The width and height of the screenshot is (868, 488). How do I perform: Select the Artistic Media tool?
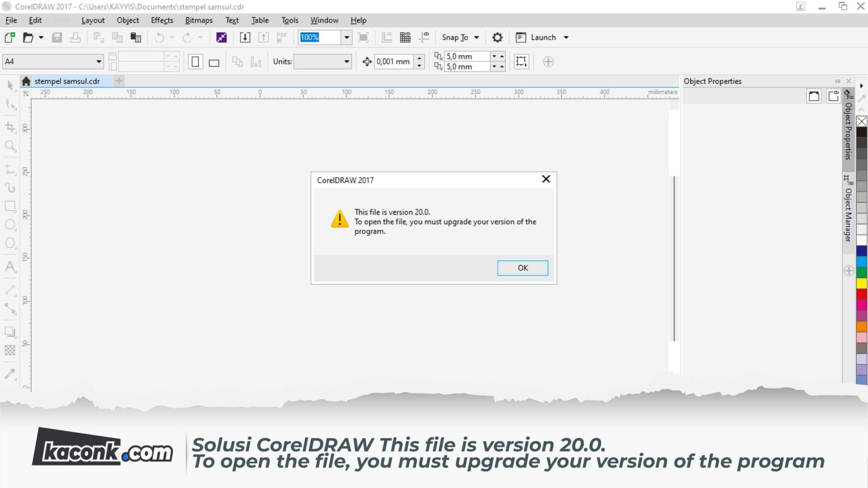(10, 188)
